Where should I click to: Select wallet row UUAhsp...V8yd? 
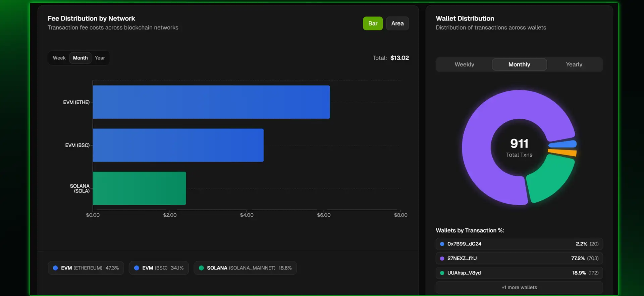[519, 273]
